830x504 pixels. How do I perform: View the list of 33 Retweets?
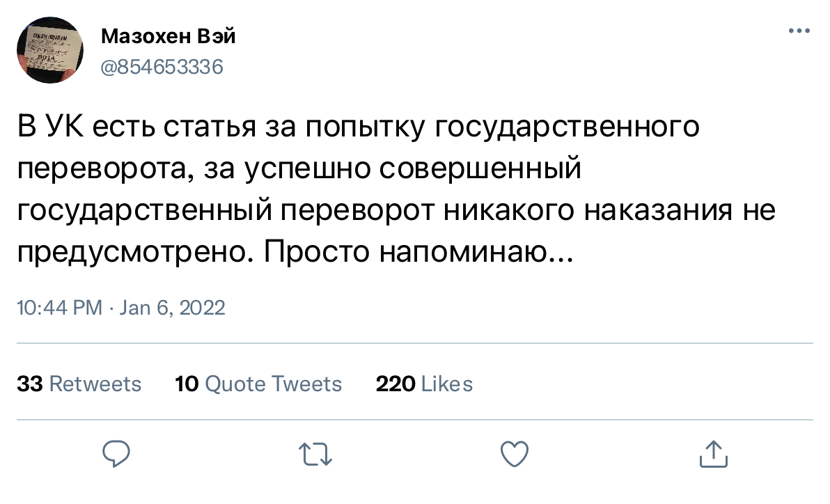[x=79, y=384]
